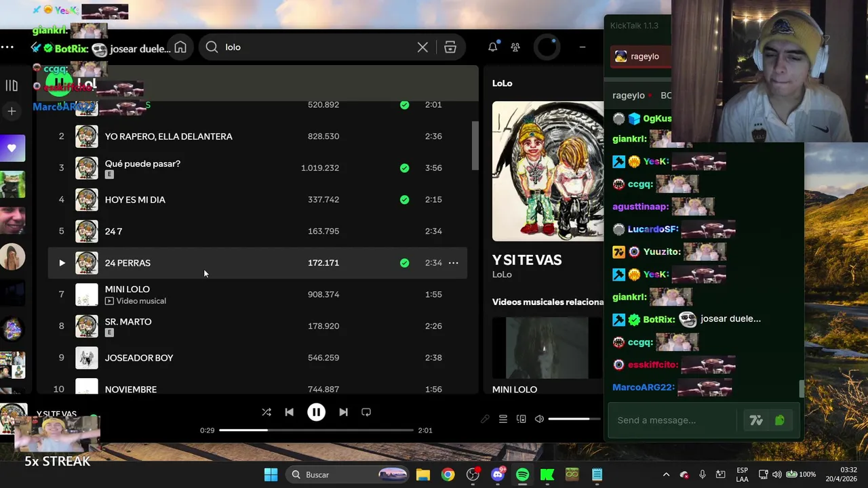Open KickTalk from taskbar
The width and height of the screenshot is (868, 488).
[x=547, y=474]
